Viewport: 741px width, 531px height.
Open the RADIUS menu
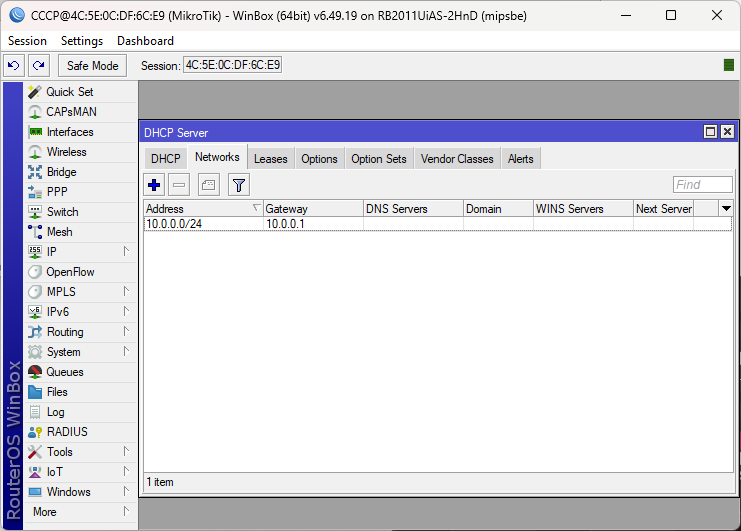(x=80, y=432)
